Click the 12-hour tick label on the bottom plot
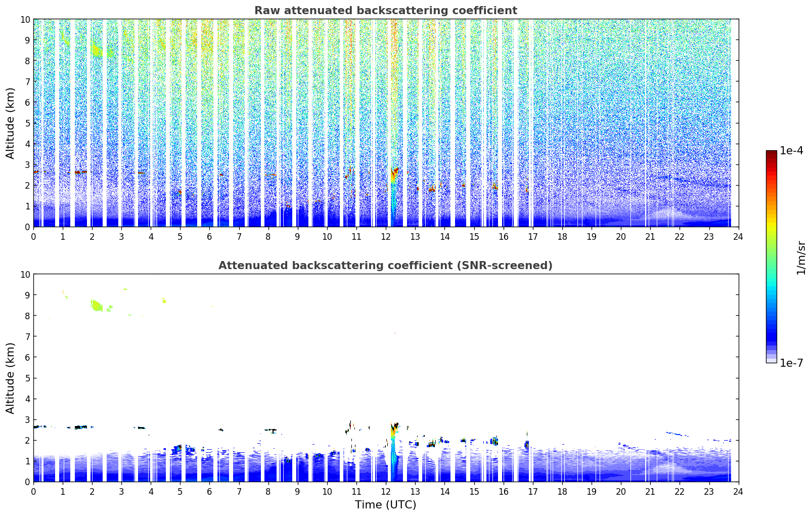This screenshot has width=812, height=516. click(x=386, y=491)
